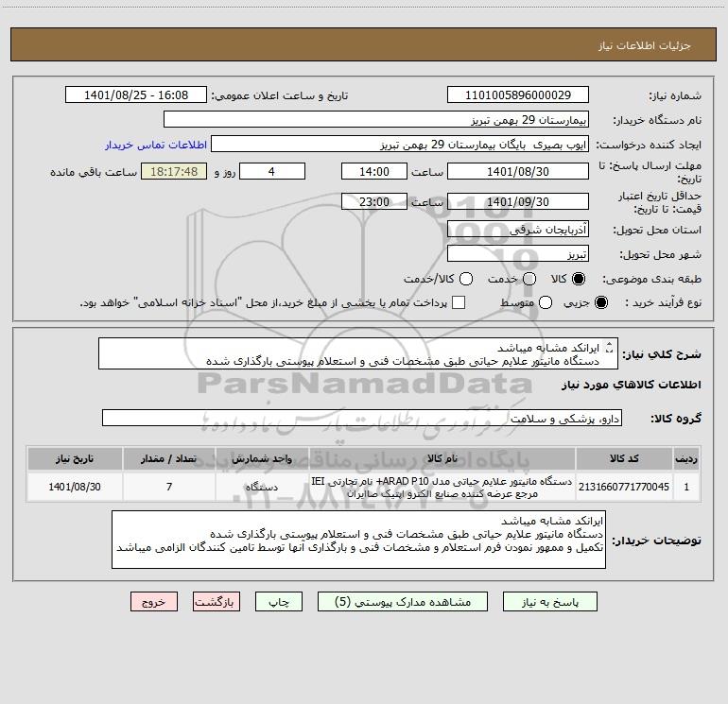Image resolution: width=728 pixels, height=704 pixels.
Task: Select the جزیی purchase type radio
Action: click(x=600, y=302)
